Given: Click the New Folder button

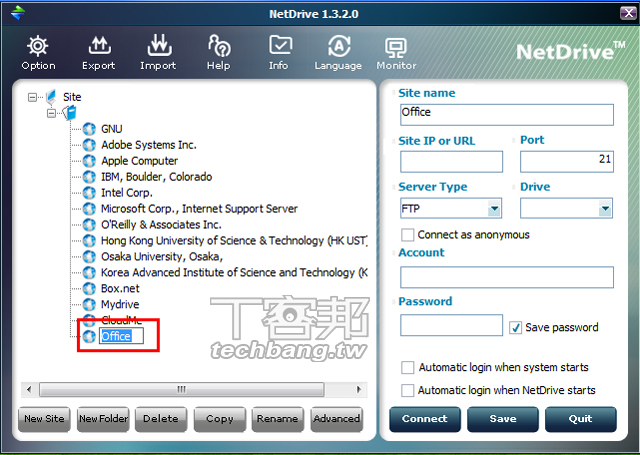Looking at the screenshot, I should [103, 419].
